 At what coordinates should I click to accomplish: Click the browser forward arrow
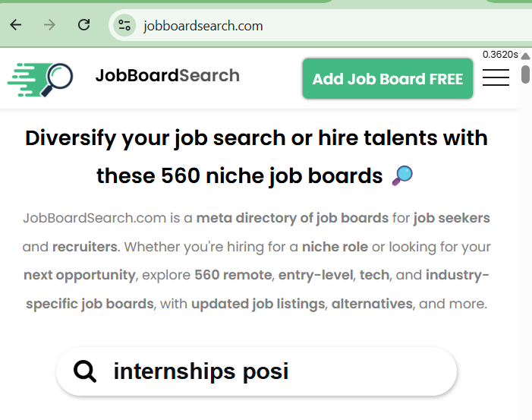(50, 25)
